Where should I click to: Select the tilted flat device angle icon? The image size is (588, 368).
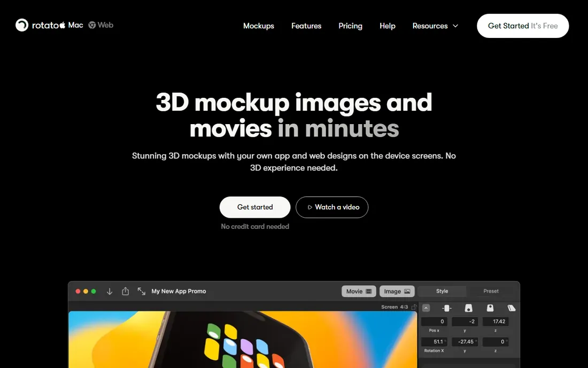click(512, 308)
